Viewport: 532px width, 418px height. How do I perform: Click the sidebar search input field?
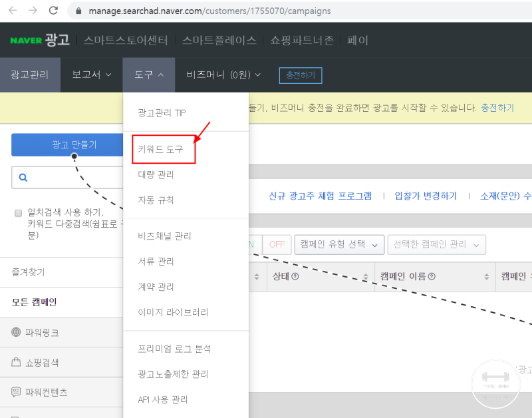pos(67,177)
